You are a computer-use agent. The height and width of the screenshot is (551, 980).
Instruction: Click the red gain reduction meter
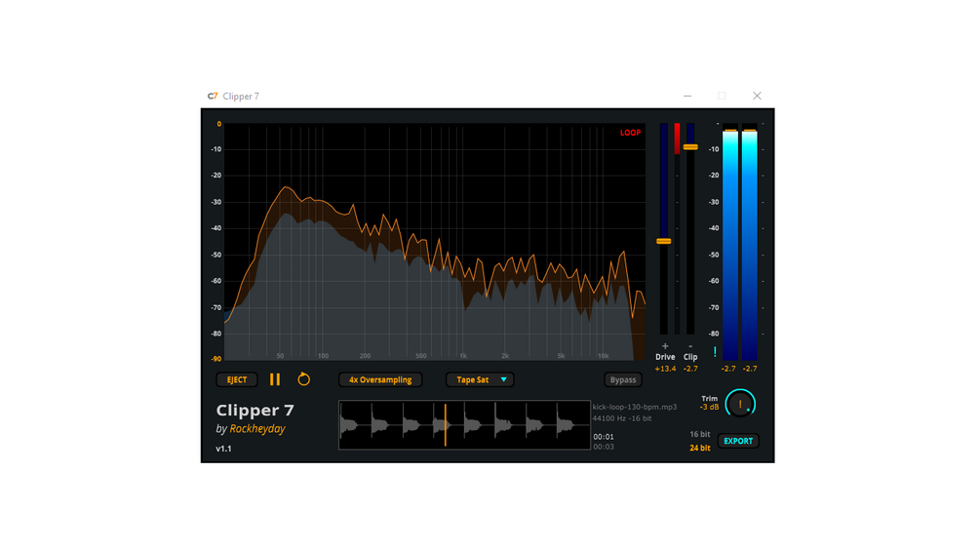coord(677,138)
